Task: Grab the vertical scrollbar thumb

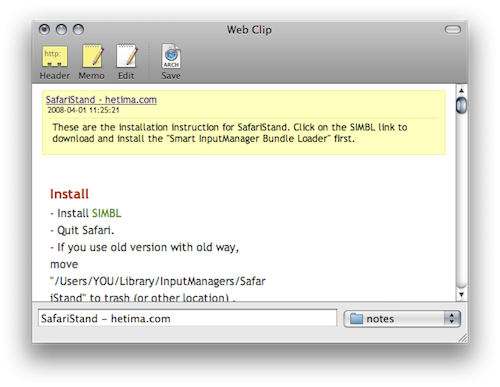Action: click(461, 105)
